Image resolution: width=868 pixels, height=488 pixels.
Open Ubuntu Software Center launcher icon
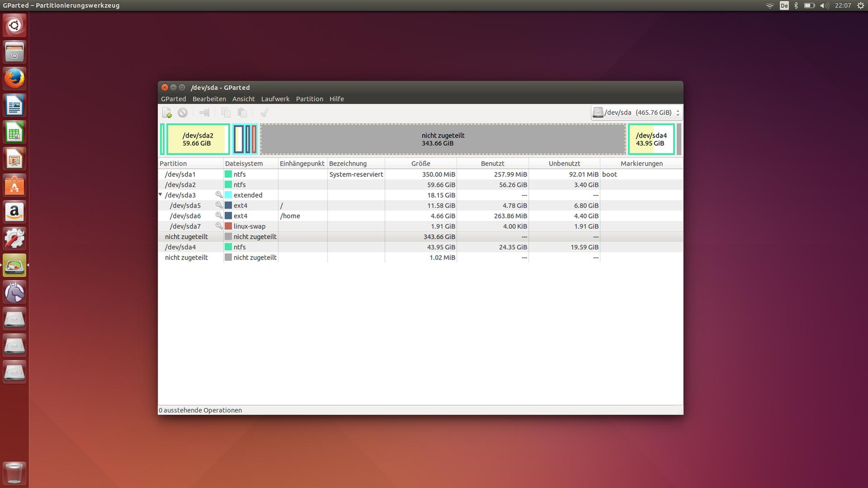point(14,185)
